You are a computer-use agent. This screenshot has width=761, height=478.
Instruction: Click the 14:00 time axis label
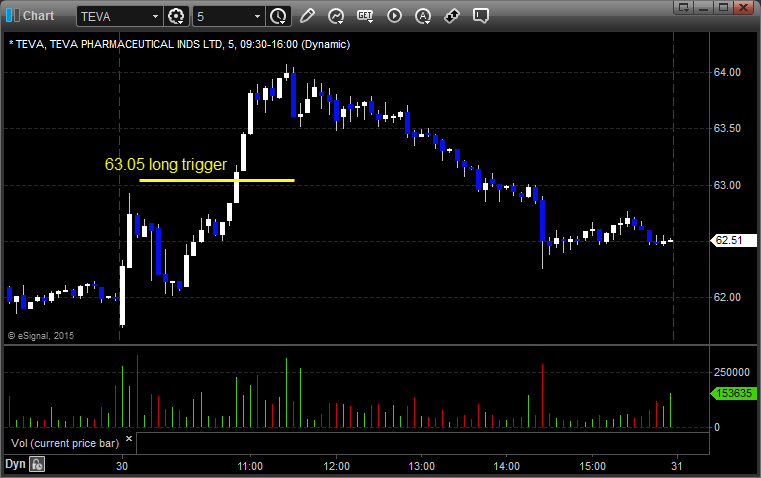coord(507,466)
